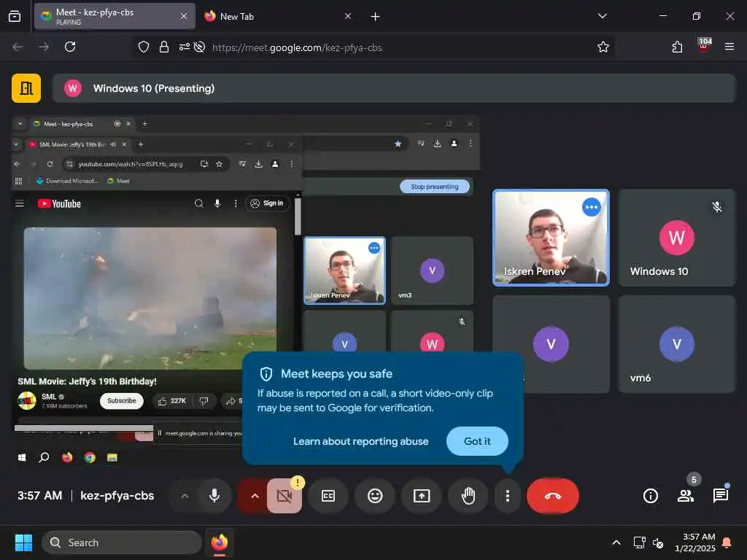Screen dimensions: 747x560
Task: Leave the call with red button
Action: (x=553, y=496)
